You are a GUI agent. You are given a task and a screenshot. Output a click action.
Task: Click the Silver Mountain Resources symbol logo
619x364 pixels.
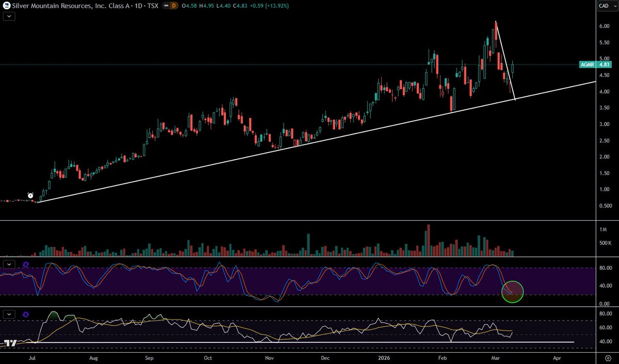(6, 6)
